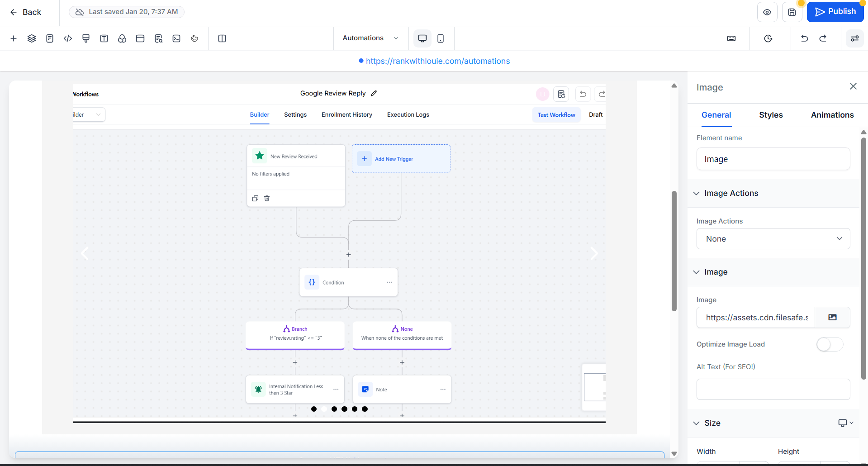Switch to the Styles tab
The width and height of the screenshot is (868, 466).
tap(771, 115)
